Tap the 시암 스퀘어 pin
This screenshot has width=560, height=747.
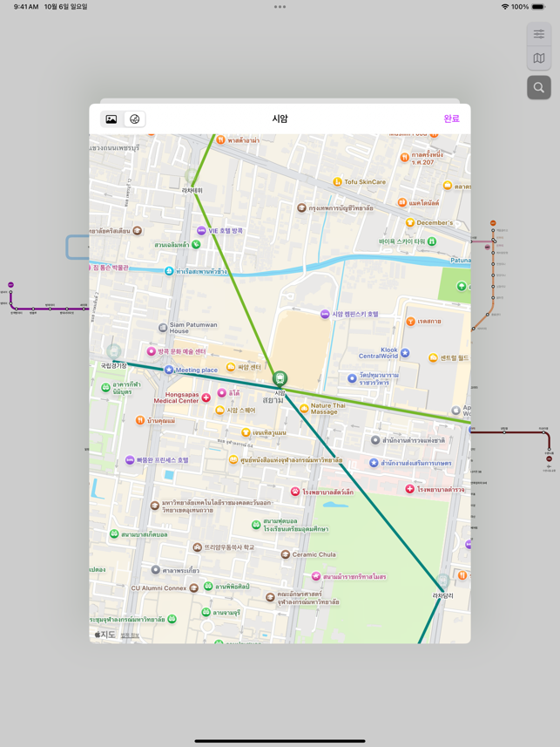[x=219, y=410]
